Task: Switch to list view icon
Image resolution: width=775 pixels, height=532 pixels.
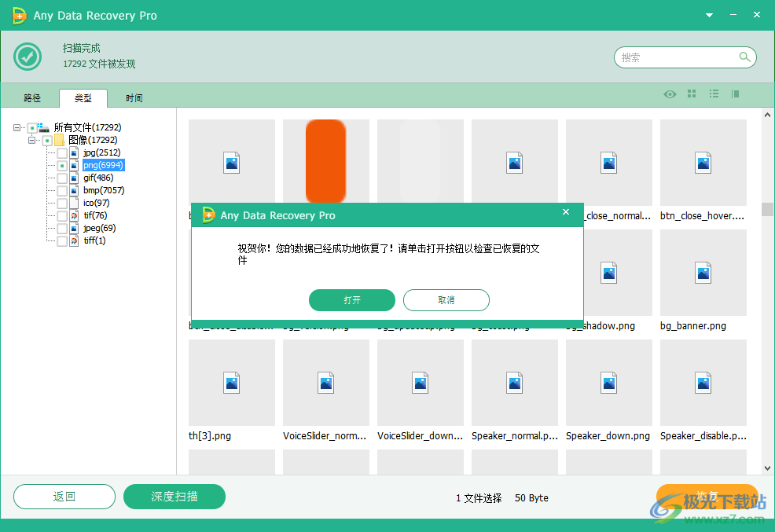Action: [714, 94]
